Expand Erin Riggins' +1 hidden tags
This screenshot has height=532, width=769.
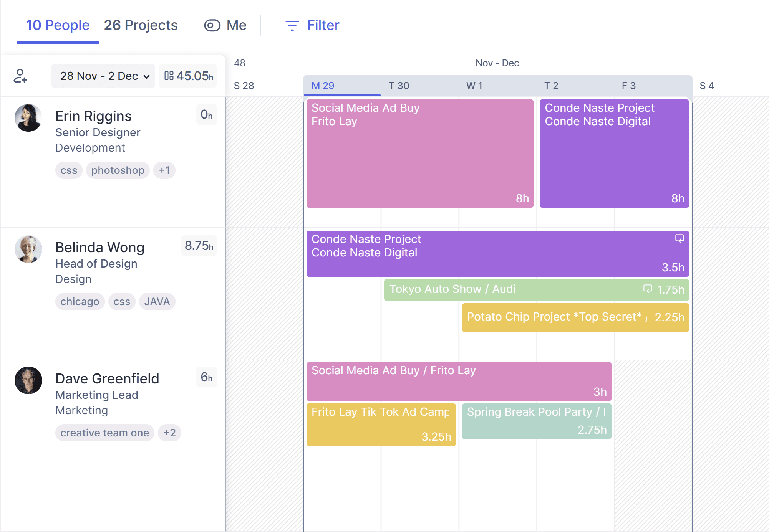tap(164, 170)
